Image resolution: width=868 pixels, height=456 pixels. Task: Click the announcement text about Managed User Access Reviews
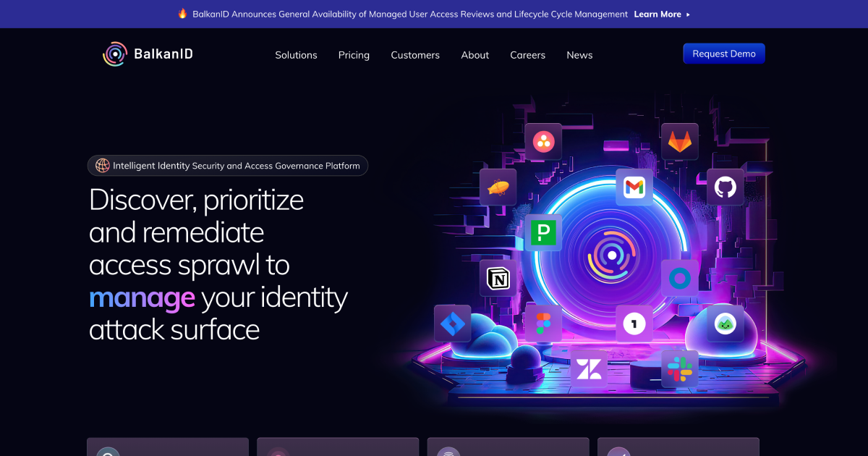point(410,14)
